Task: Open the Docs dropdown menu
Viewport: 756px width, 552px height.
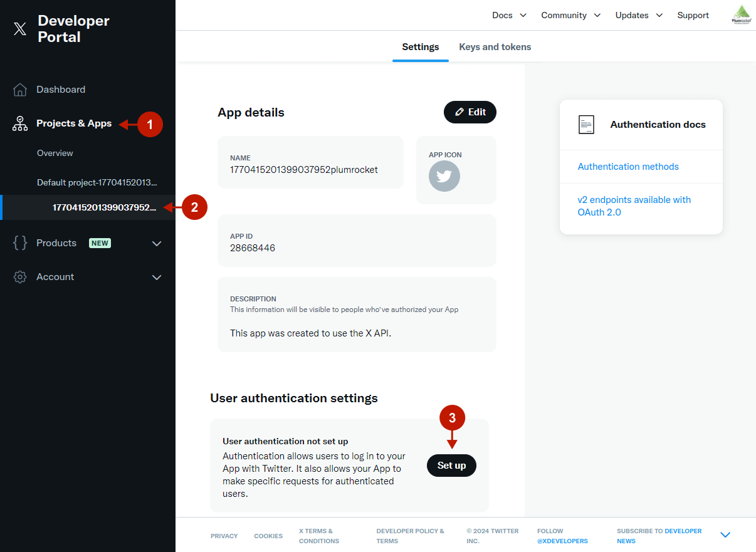Action: [x=509, y=15]
